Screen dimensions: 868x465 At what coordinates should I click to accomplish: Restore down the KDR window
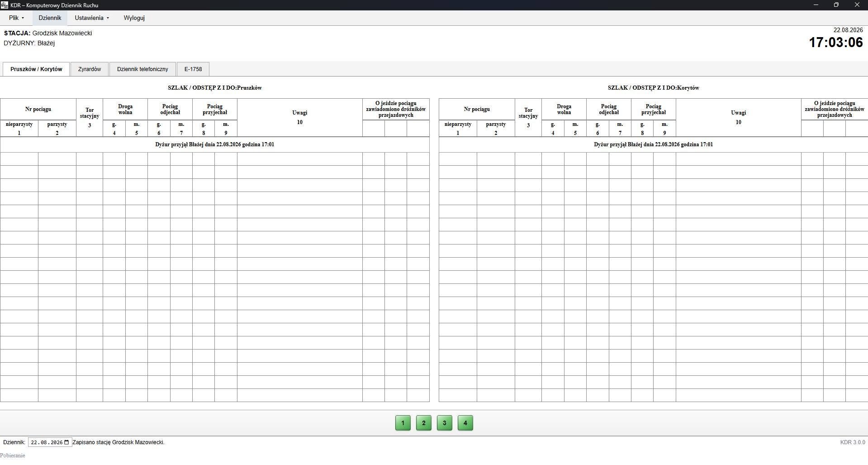[x=836, y=5]
